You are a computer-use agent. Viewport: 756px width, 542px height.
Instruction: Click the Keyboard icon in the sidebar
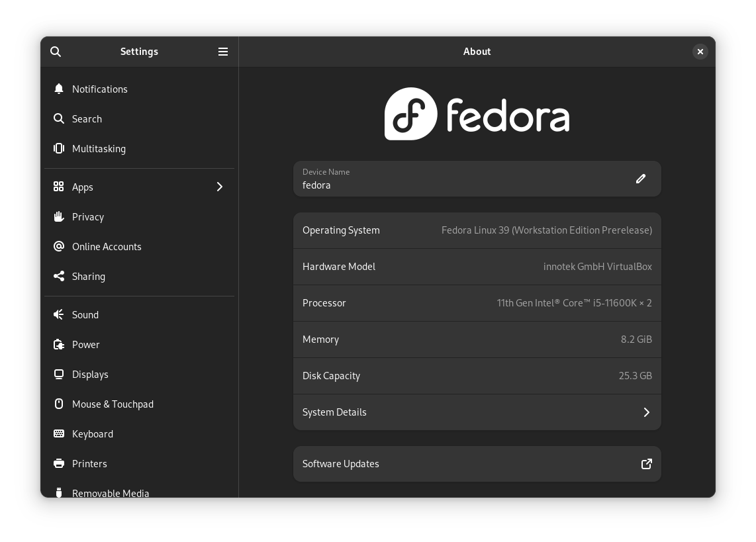pyautogui.click(x=58, y=433)
